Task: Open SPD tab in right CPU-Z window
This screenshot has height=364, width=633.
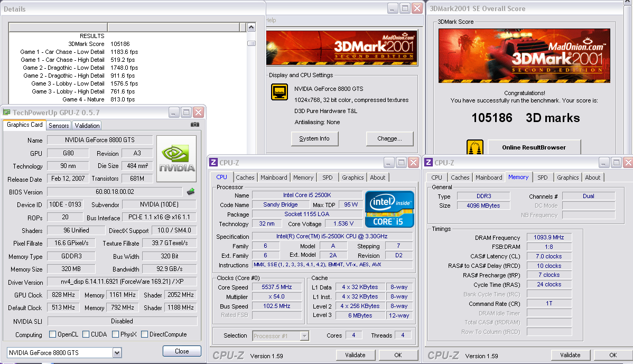Action: point(543,178)
